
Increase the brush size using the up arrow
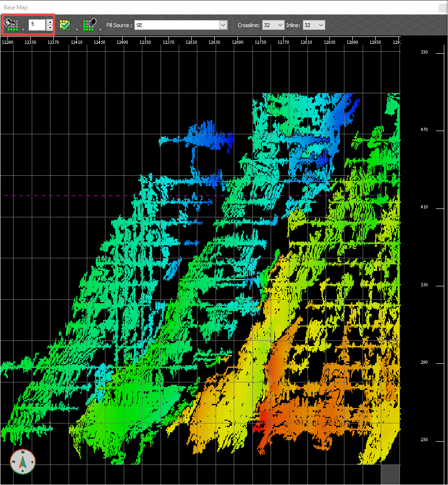[49, 21]
